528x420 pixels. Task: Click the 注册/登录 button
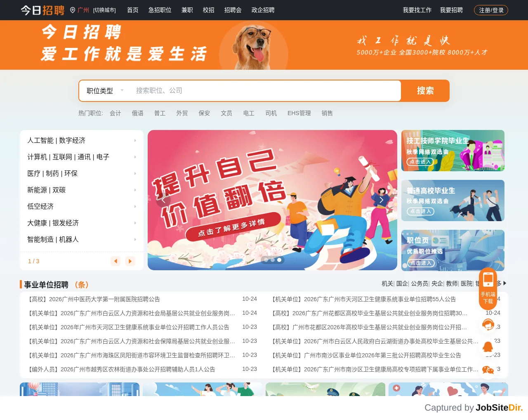491,10
